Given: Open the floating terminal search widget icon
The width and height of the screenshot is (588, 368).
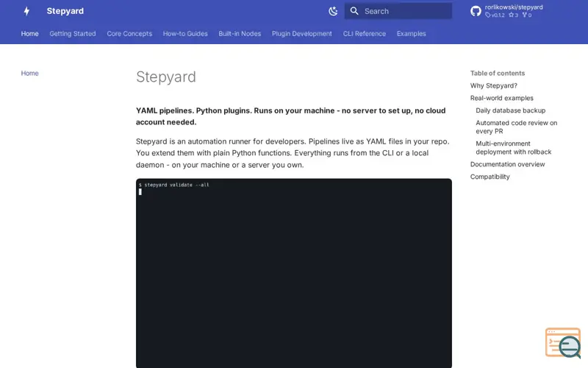Looking at the screenshot, I should click(x=563, y=343).
